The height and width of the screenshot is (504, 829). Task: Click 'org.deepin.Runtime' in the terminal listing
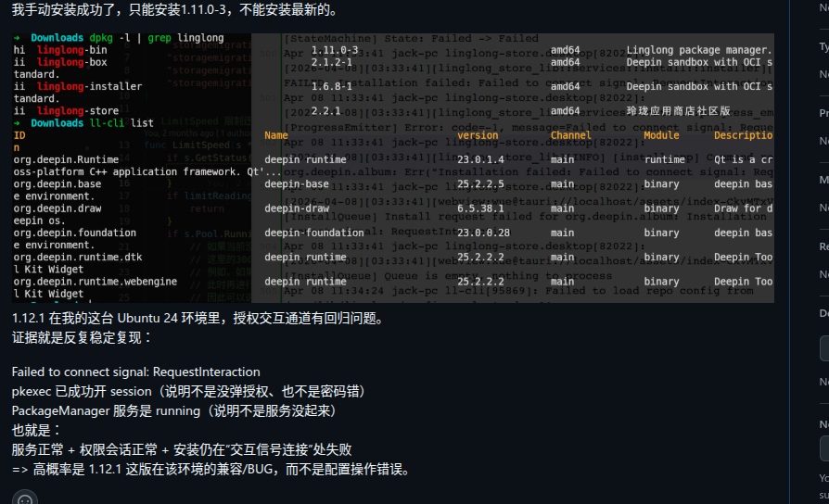(x=66, y=159)
